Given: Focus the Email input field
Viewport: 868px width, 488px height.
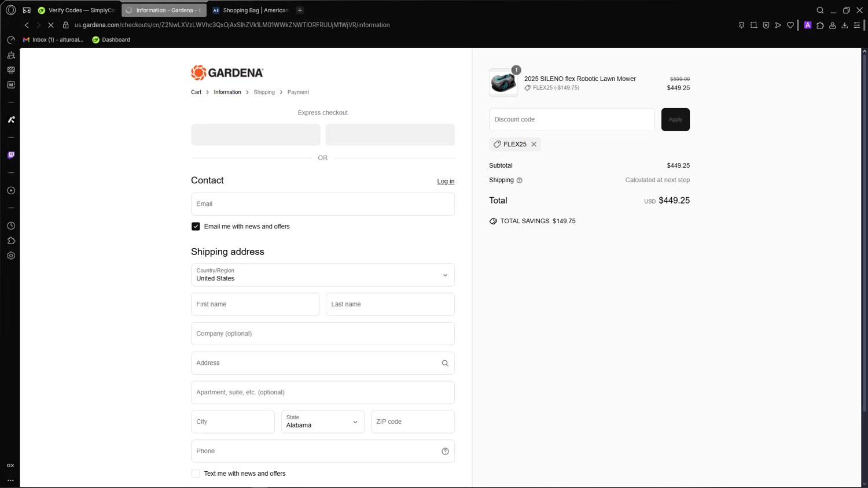Looking at the screenshot, I should coord(323,204).
